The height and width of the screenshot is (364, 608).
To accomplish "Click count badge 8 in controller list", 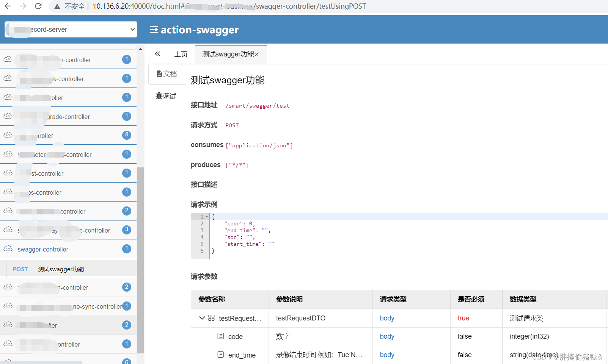I will click(127, 135).
